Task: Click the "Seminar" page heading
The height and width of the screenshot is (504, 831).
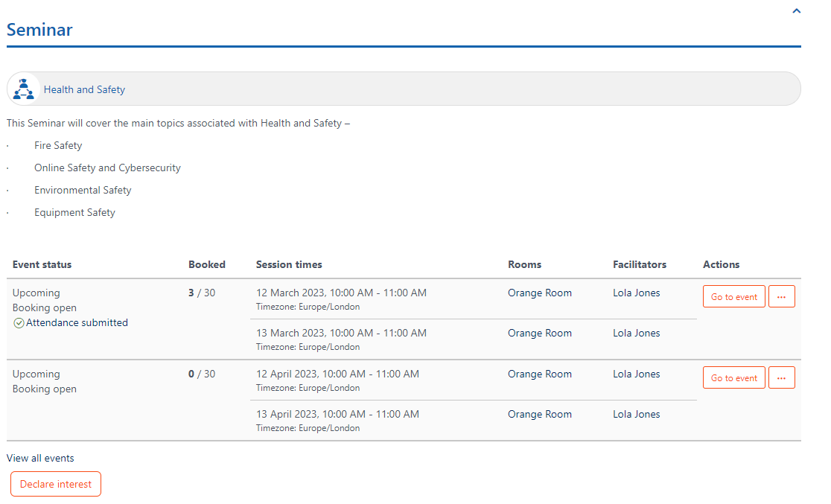Action: (39, 30)
